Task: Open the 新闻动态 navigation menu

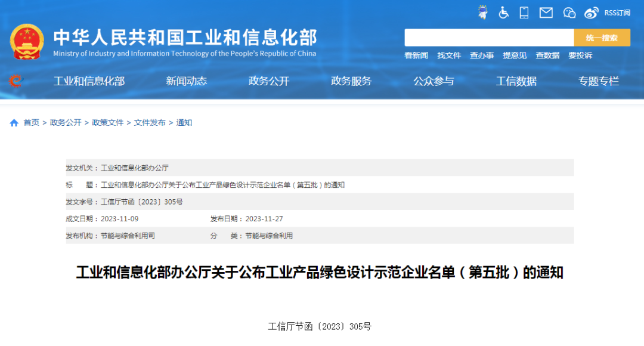Action: point(186,82)
